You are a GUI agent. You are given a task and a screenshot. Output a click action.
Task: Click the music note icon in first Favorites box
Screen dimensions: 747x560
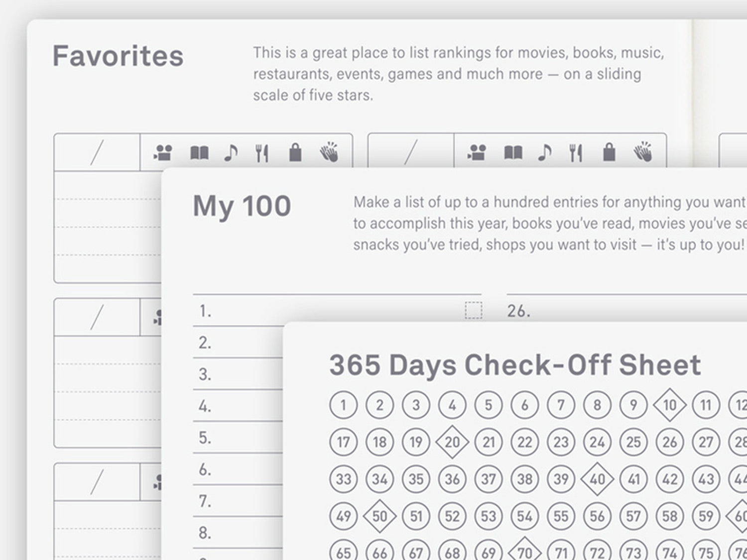[231, 153]
